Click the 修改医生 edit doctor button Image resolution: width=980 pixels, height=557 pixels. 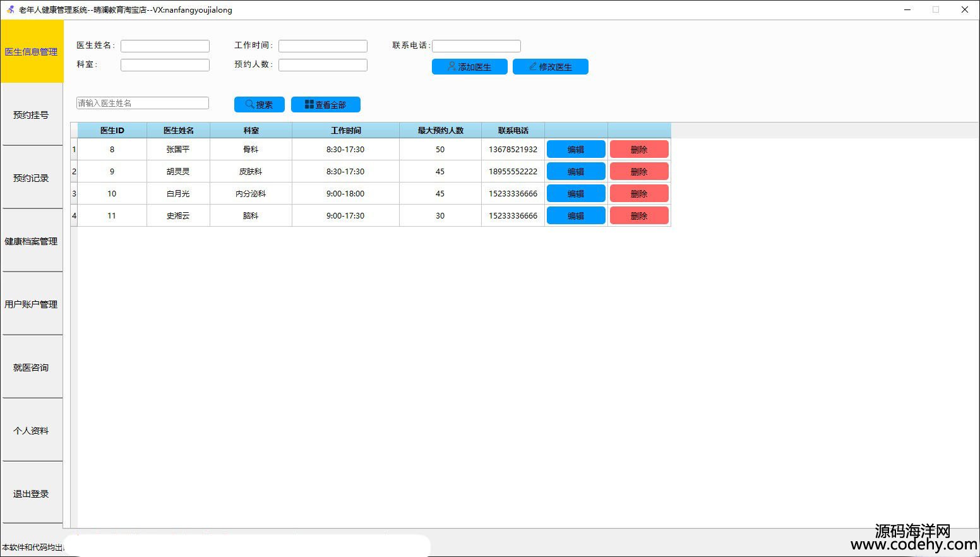(550, 67)
